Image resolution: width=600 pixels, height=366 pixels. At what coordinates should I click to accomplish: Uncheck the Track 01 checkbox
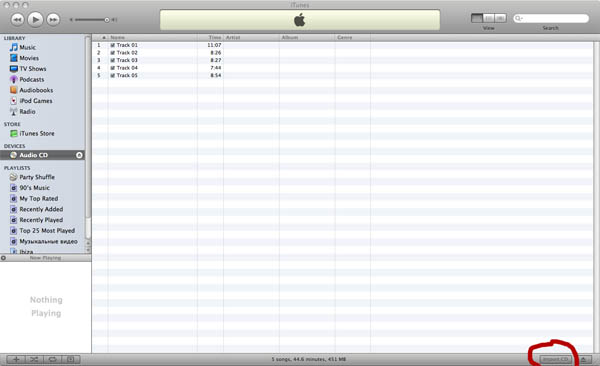point(112,45)
